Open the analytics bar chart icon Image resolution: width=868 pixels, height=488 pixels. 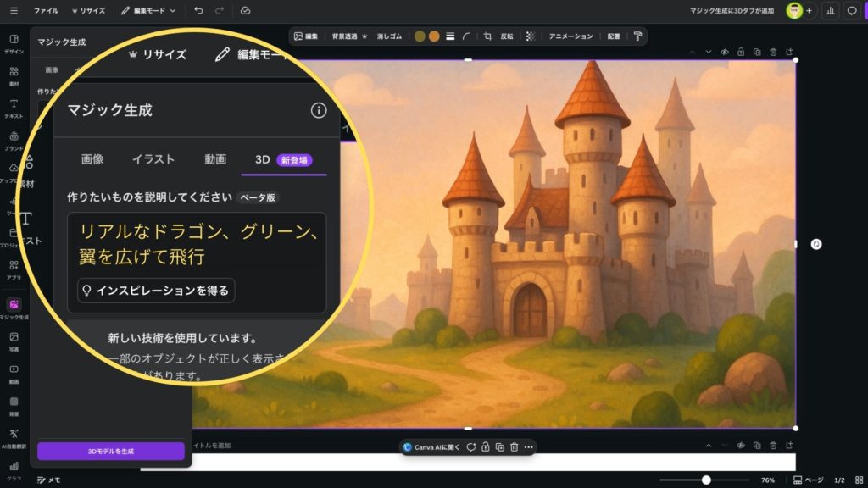(x=829, y=11)
